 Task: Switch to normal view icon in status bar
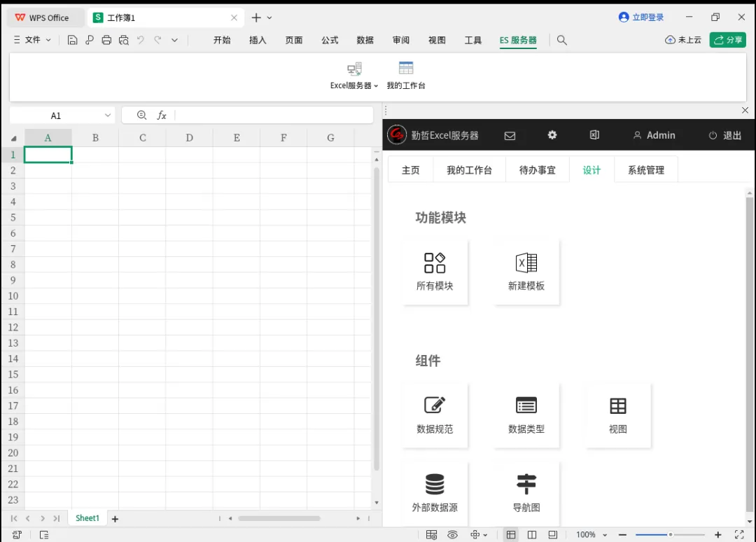pyautogui.click(x=511, y=534)
